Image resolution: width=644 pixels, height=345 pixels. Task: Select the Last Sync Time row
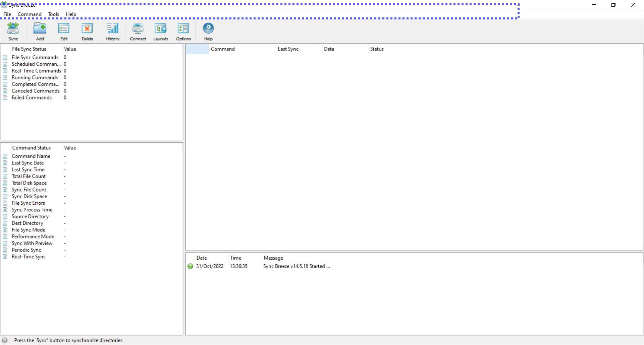pyautogui.click(x=92, y=169)
